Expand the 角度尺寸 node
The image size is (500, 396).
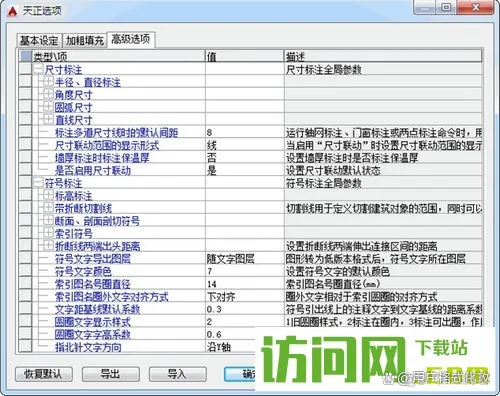point(49,94)
